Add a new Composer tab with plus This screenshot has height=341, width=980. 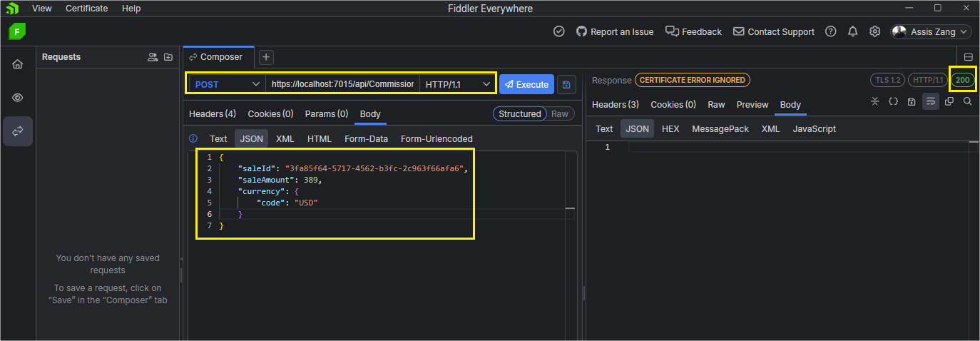[x=265, y=57]
